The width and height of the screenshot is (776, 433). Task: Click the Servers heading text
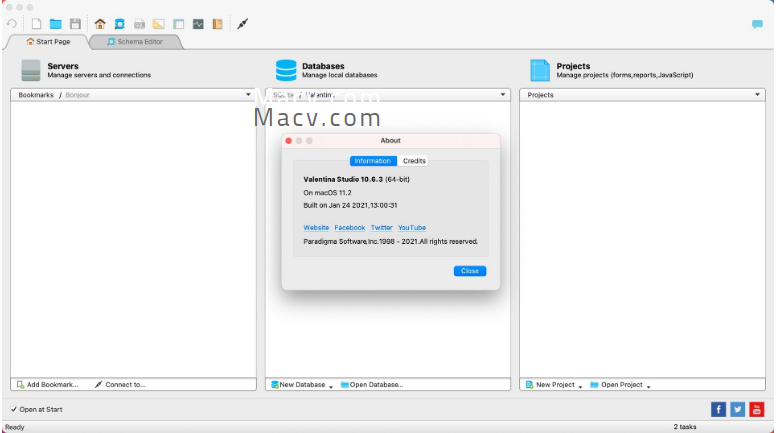[x=63, y=66]
